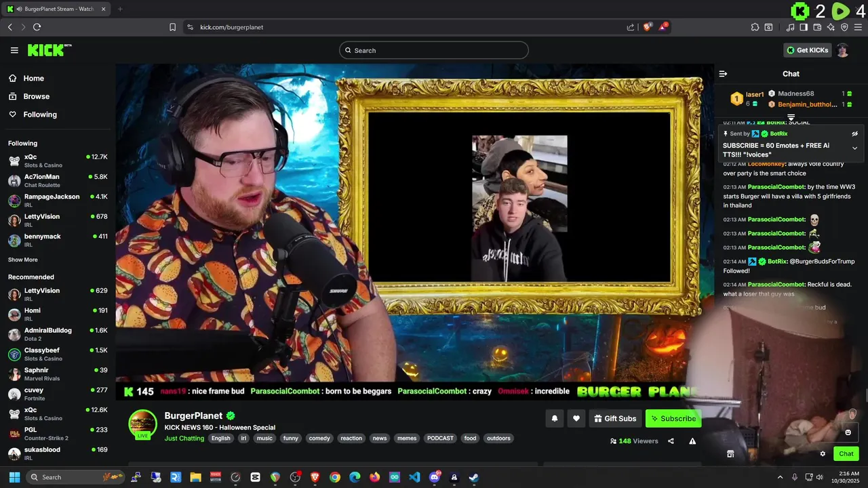Share the stream via share icon
This screenshot has height=488, width=868.
(671, 441)
